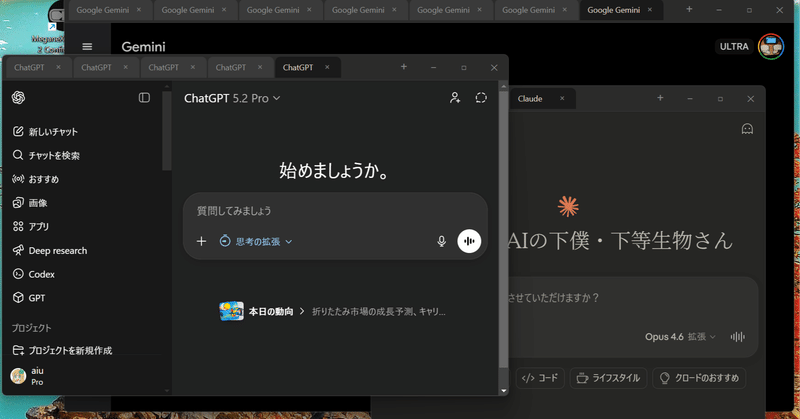Screen dimensions: 800x419
Task: Select the ライフスタイル suggestion chip in Claude
Action: coord(608,378)
